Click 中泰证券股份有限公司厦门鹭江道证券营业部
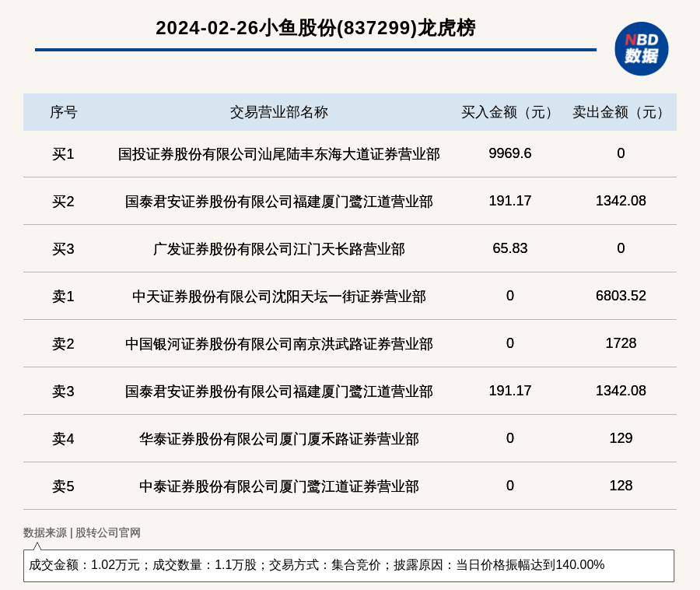Image resolution: width=700 pixels, height=590 pixels. (x=279, y=486)
